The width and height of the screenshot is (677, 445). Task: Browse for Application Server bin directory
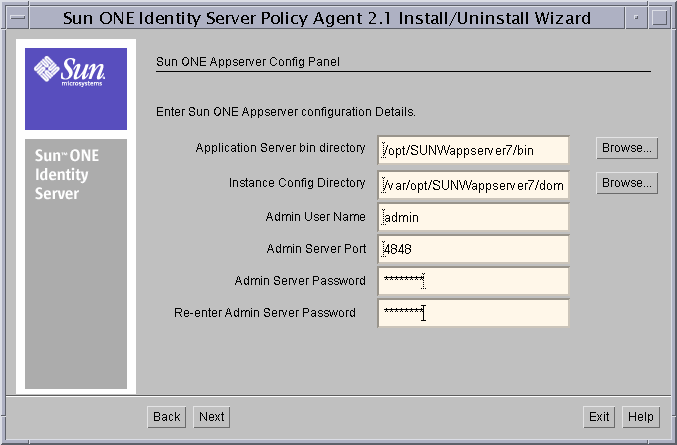tap(627, 148)
